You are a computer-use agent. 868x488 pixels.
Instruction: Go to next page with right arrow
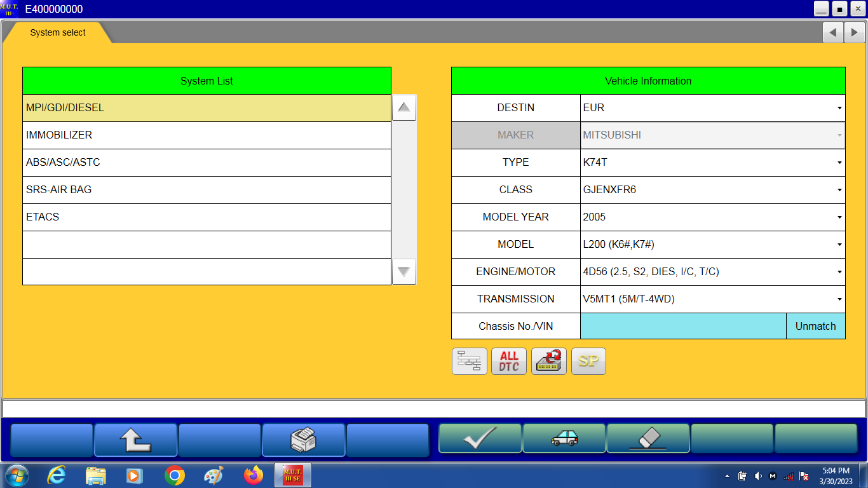(x=855, y=32)
